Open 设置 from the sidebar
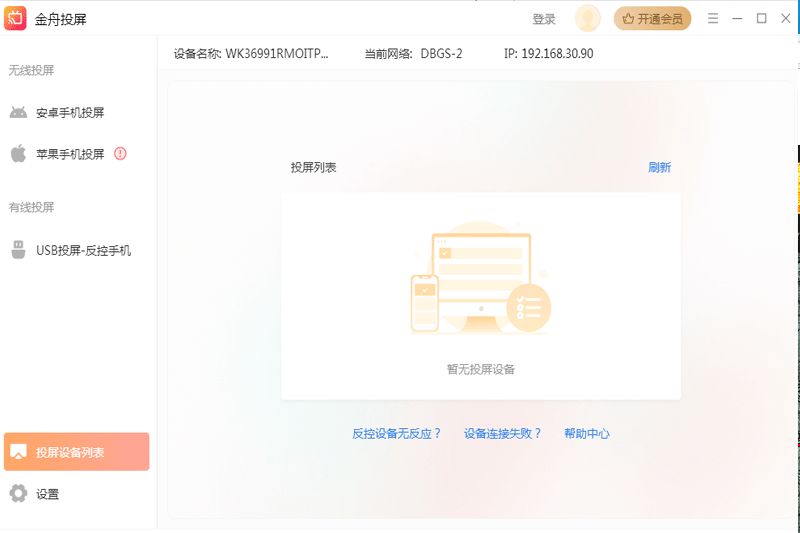Screen dimensions: 800x533 point(47,493)
